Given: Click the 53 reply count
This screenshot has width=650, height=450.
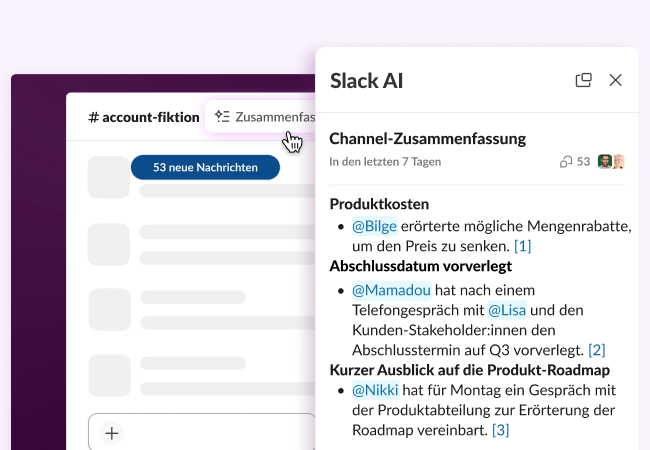Looking at the screenshot, I should coord(584,162).
